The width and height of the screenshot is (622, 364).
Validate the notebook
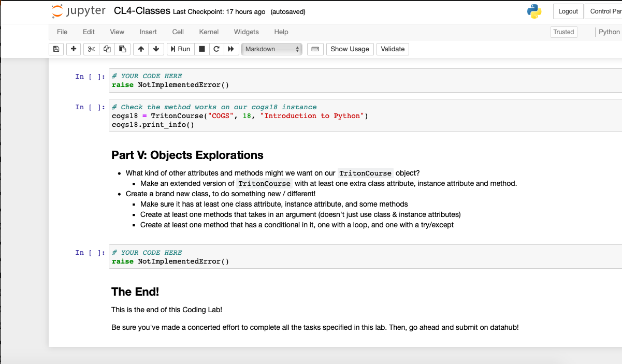pos(393,49)
